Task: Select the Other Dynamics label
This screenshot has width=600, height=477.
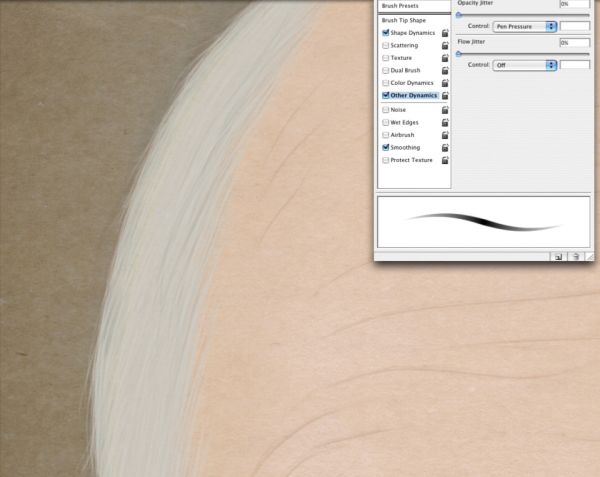Action: [413, 95]
